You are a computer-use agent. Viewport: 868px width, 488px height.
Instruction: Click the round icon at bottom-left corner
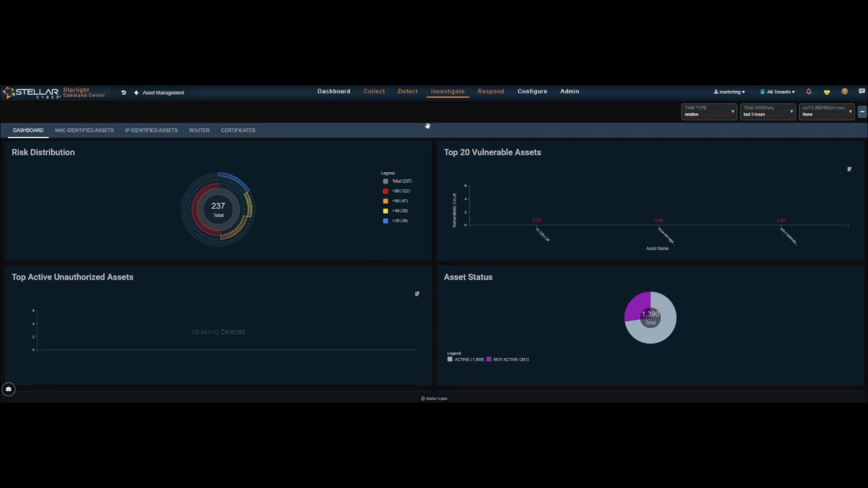(x=8, y=389)
